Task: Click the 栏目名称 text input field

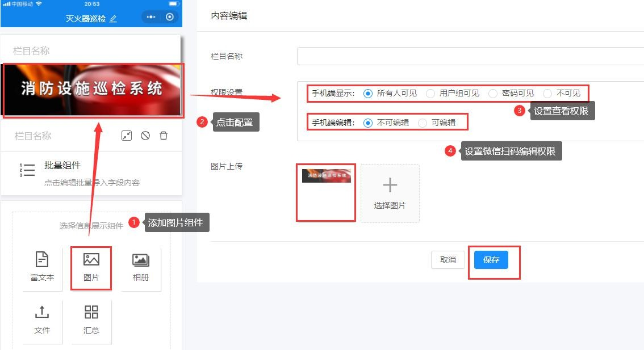Action: 454,56
